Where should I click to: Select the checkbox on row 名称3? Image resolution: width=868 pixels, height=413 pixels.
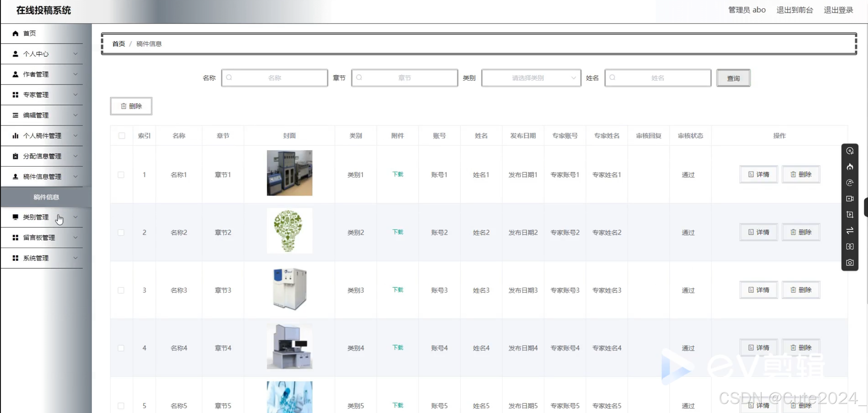pos(121,290)
